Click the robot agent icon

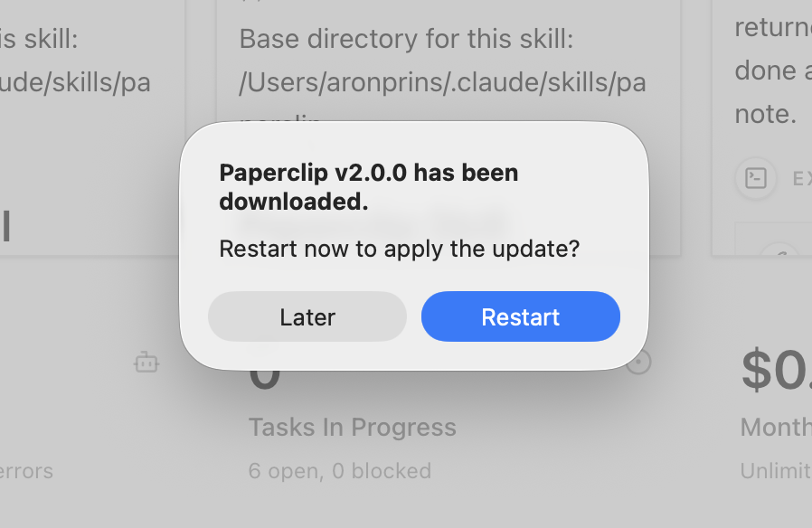tap(146, 363)
